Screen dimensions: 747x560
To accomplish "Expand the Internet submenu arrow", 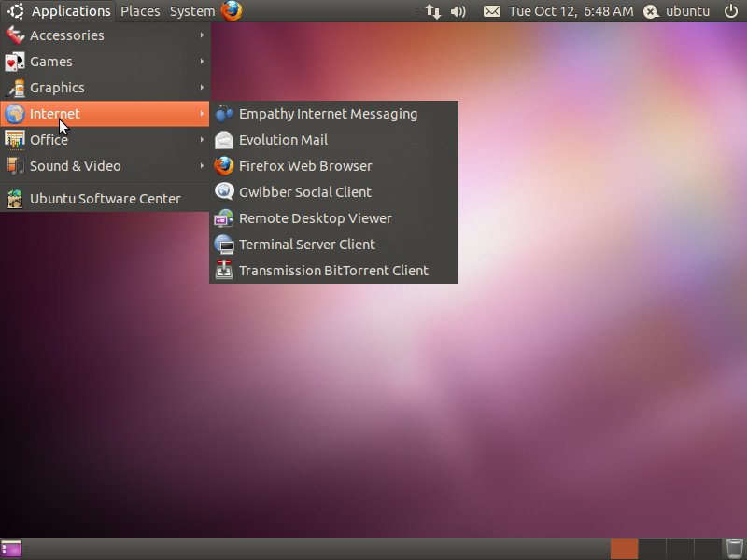I will (x=202, y=114).
